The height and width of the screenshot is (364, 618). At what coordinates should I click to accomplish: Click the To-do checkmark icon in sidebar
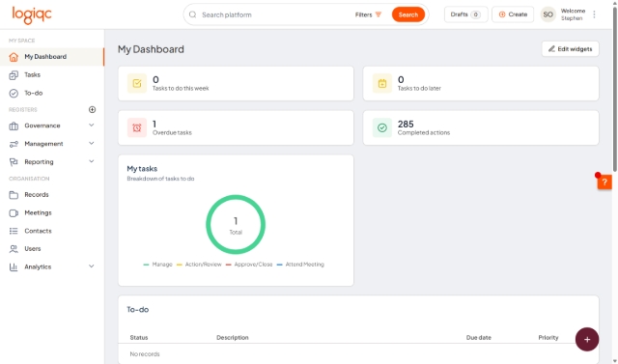[14, 93]
